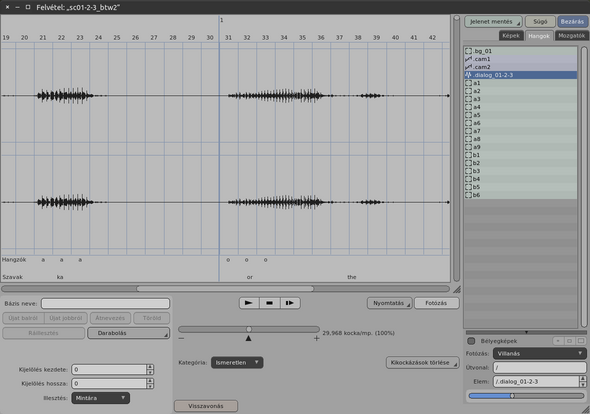Click the Töröld delete button

[152, 318]
